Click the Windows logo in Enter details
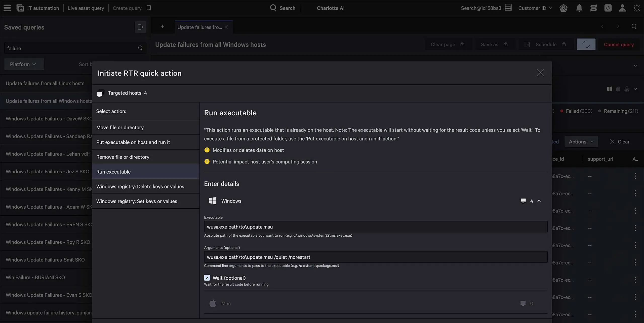The height and width of the screenshot is (323, 644). click(213, 201)
